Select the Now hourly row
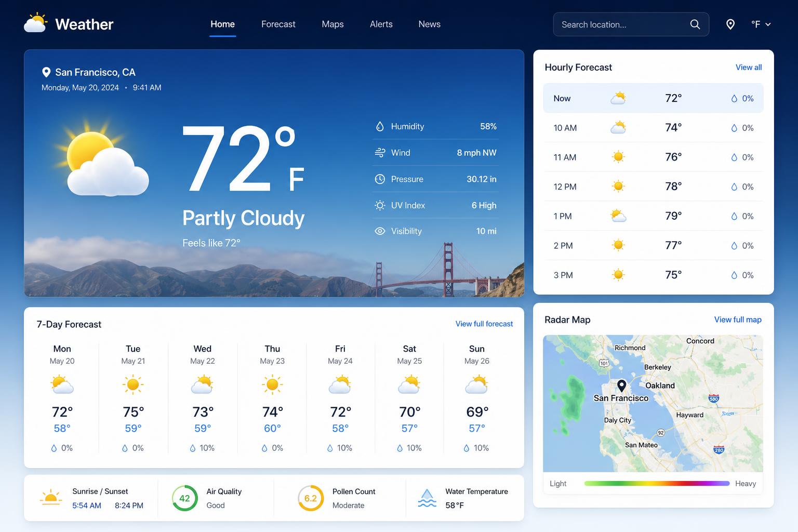798x532 pixels. click(653, 98)
